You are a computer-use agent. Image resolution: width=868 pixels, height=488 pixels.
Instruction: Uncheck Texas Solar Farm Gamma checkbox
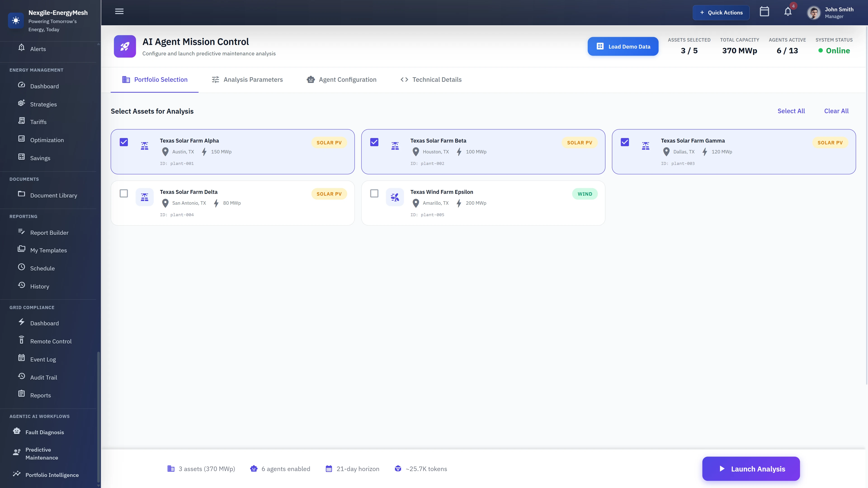click(x=625, y=142)
